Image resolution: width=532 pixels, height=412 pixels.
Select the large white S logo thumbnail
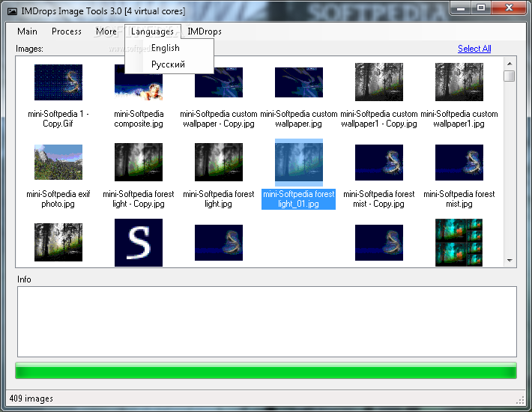point(139,243)
